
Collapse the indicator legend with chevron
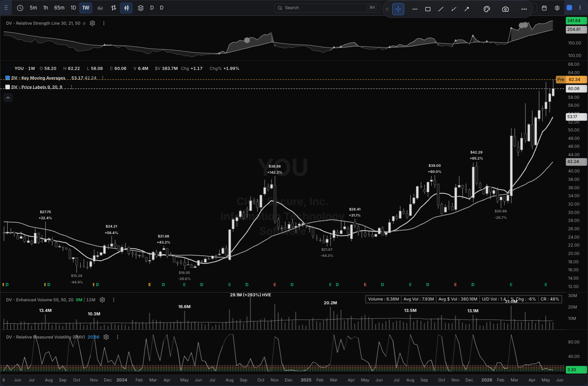(x=8, y=98)
